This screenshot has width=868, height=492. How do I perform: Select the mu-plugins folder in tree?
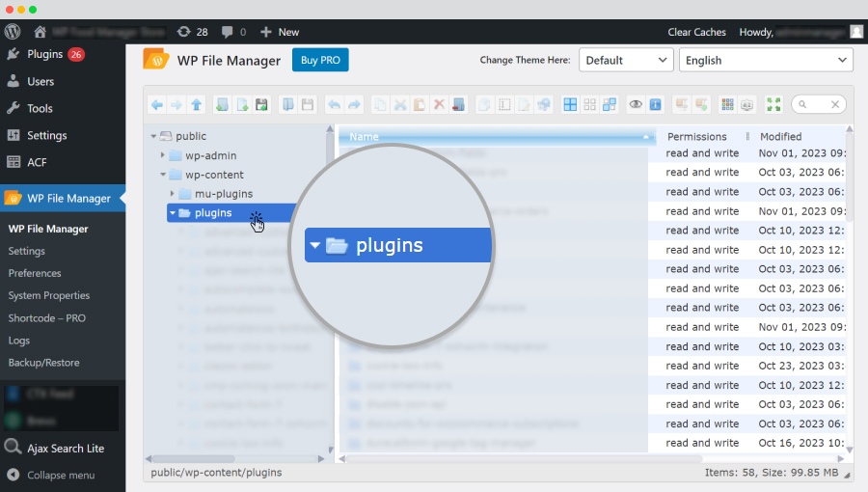point(224,194)
